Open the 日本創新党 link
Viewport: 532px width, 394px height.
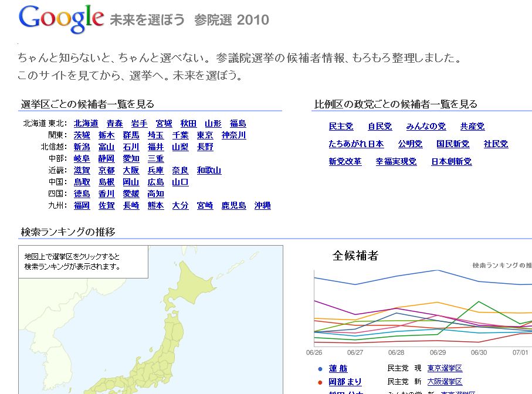[452, 161]
